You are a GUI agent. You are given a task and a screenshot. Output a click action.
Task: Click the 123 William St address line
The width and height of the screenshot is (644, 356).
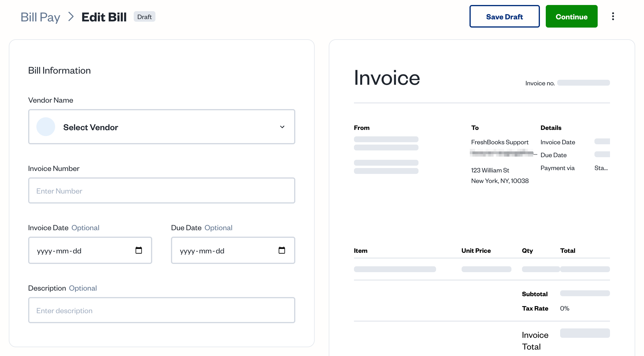(490, 170)
